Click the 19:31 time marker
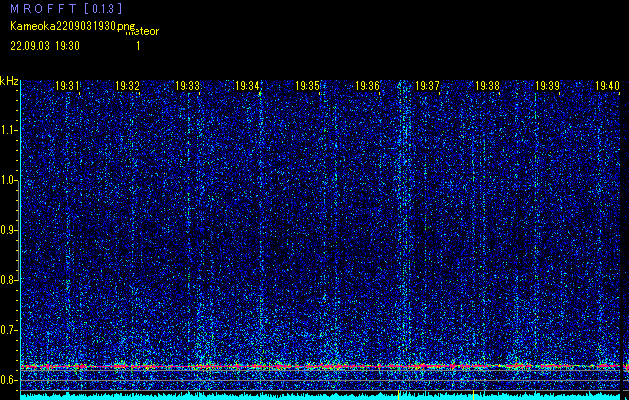The image size is (629, 400). 67,85
